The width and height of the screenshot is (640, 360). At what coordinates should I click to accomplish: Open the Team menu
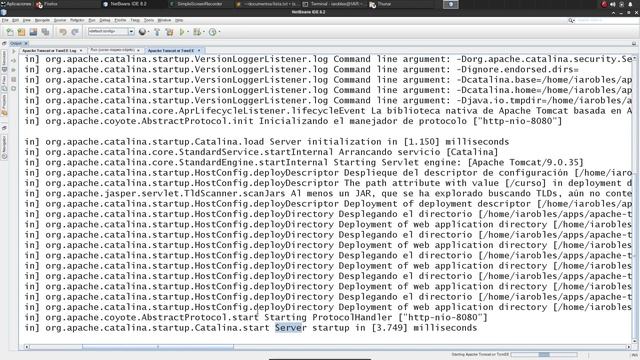point(135,20)
